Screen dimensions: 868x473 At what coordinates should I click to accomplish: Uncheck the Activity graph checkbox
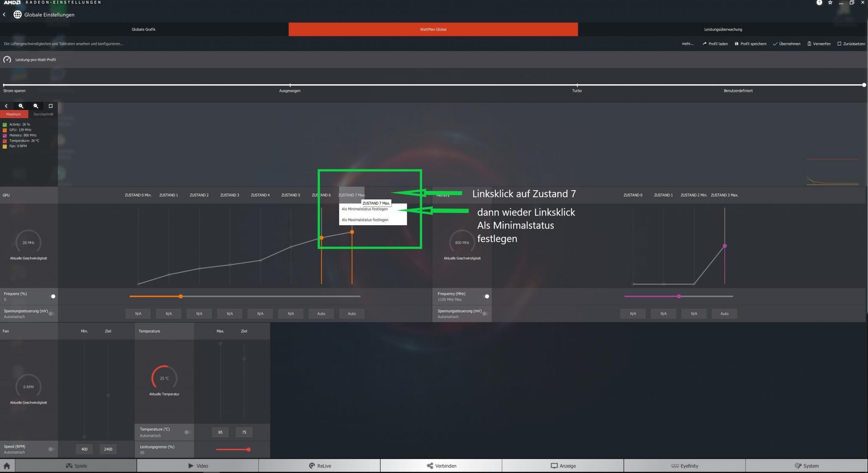click(5, 124)
